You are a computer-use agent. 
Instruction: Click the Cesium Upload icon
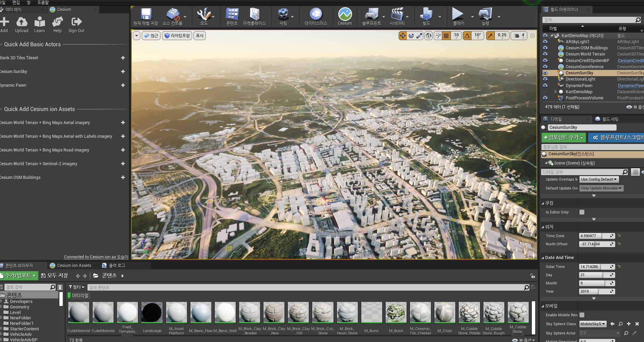[22, 25]
